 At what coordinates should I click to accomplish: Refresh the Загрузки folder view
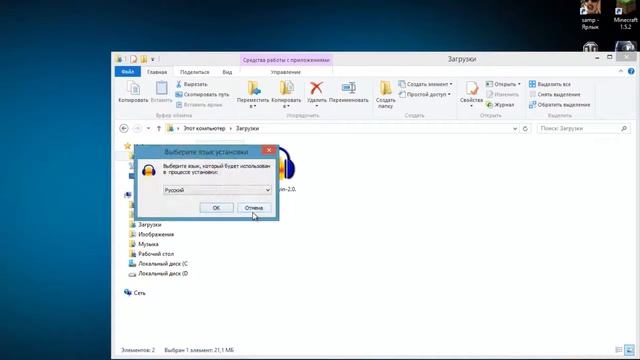pos(525,129)
